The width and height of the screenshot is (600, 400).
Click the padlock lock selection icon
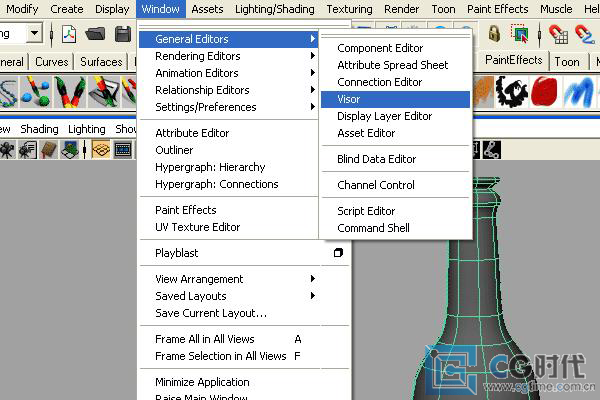point(494,34)
